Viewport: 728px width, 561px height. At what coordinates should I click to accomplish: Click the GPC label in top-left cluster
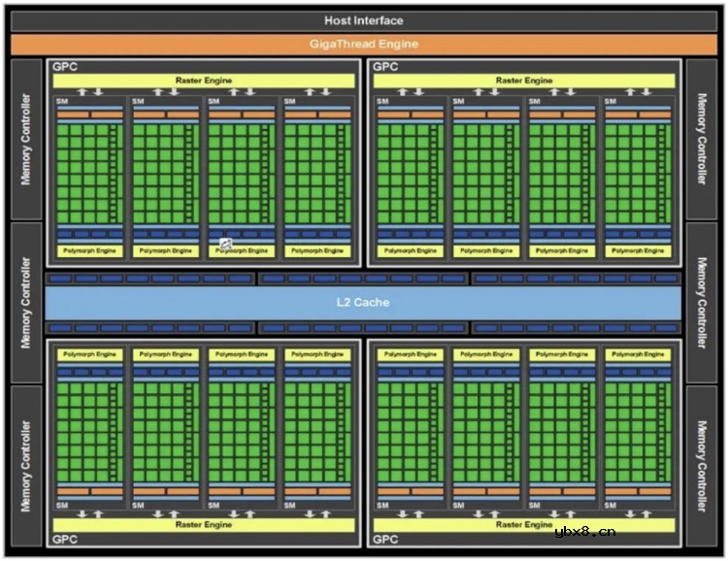(65, 67)
